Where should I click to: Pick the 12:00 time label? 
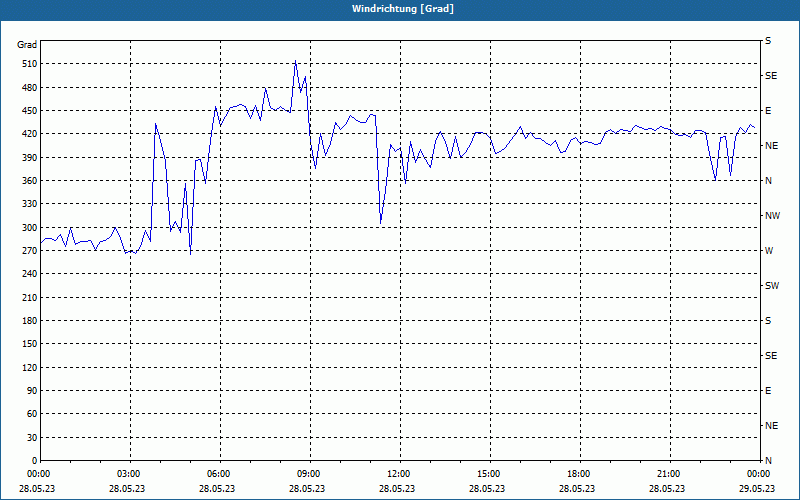[x=399, y=474]
